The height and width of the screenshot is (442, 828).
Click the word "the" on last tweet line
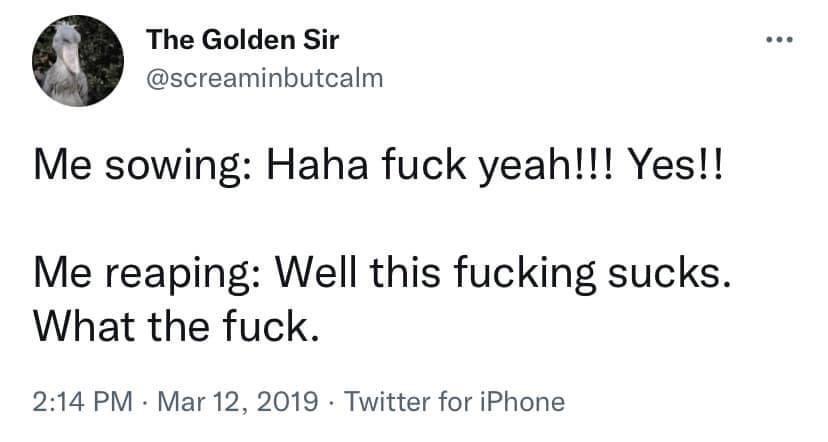coord(178,326)
